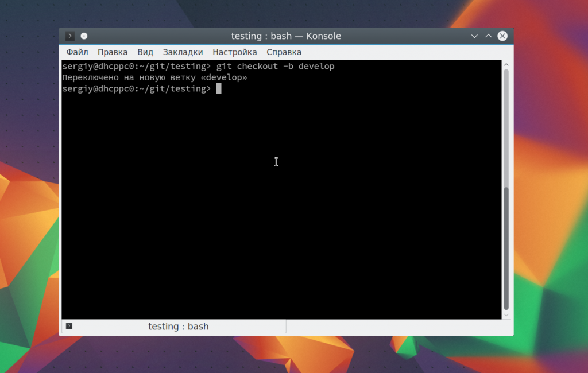Screen dimensions: 588x373
Task: Click the terminal icon on the bottom tab
Action: (x=69, y=326)
